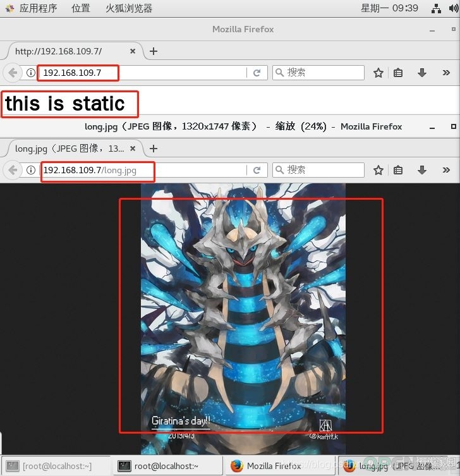
Task: Bookmark long.jpg with the star icon
Action: tap(378, 170)
